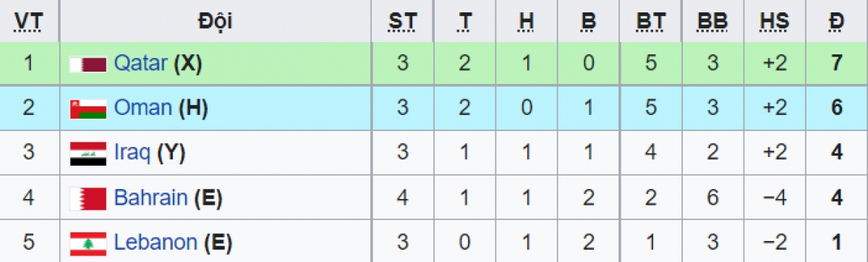Click the HS column header

(775, 21)
